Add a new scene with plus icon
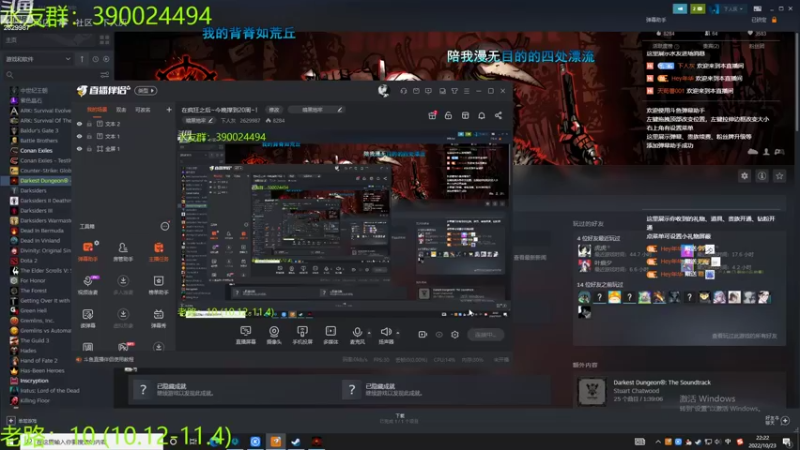 pyautogui.click(x=169, y=110)
